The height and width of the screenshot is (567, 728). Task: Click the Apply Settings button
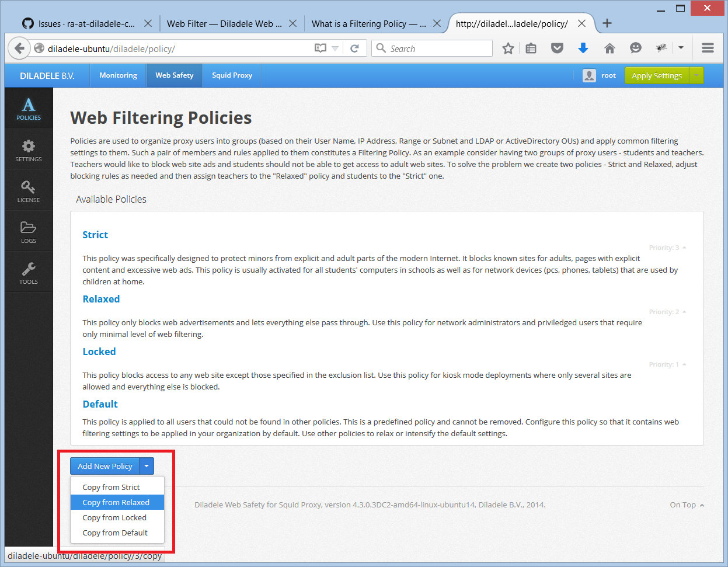(x=657, y=75)
